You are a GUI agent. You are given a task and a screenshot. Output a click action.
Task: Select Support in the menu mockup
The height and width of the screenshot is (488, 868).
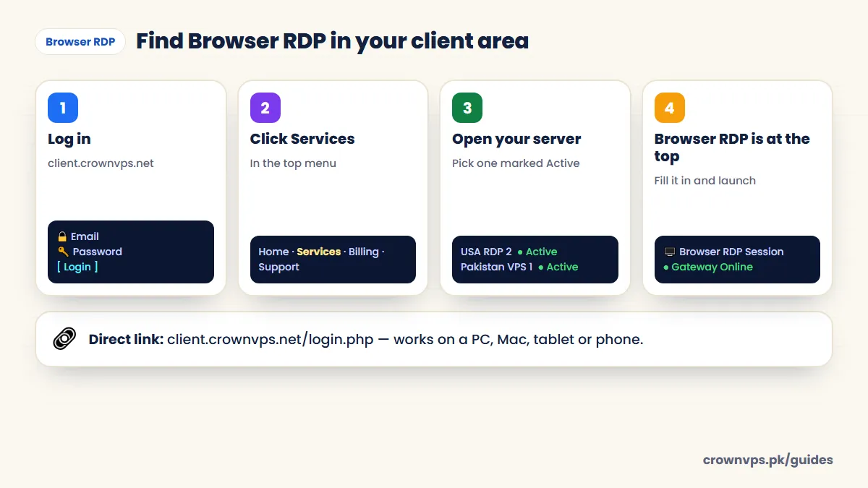point(278,267)
